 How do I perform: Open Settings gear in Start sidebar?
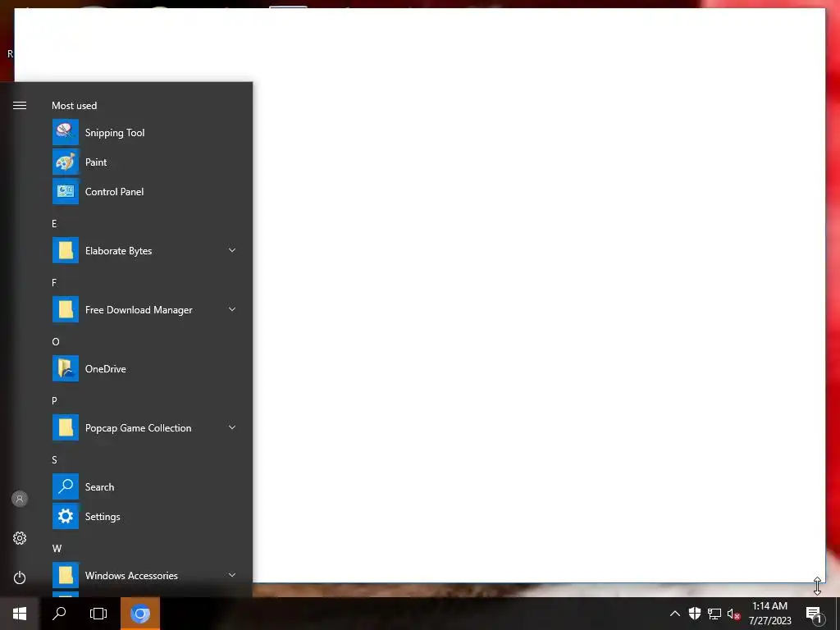tap(20, 538)
